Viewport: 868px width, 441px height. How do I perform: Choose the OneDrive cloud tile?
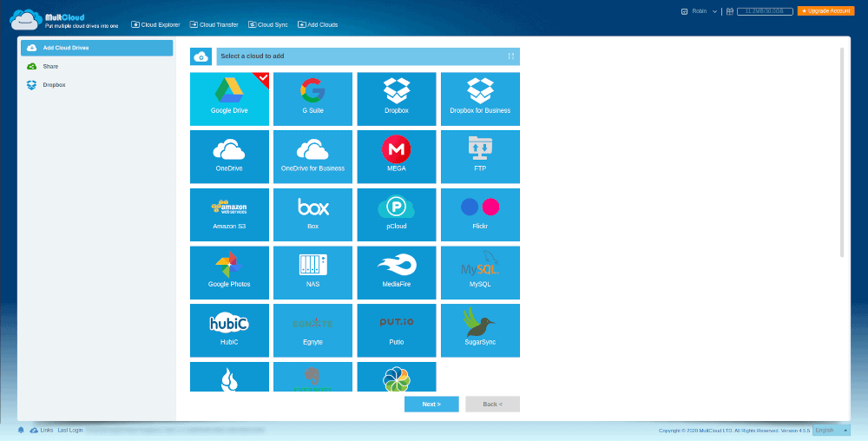[229, 156]
